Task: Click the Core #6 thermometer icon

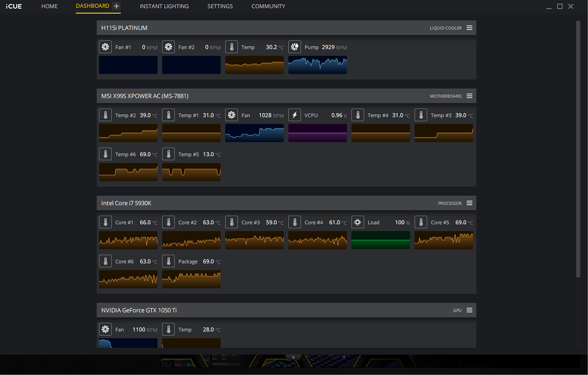Action: 105,261
